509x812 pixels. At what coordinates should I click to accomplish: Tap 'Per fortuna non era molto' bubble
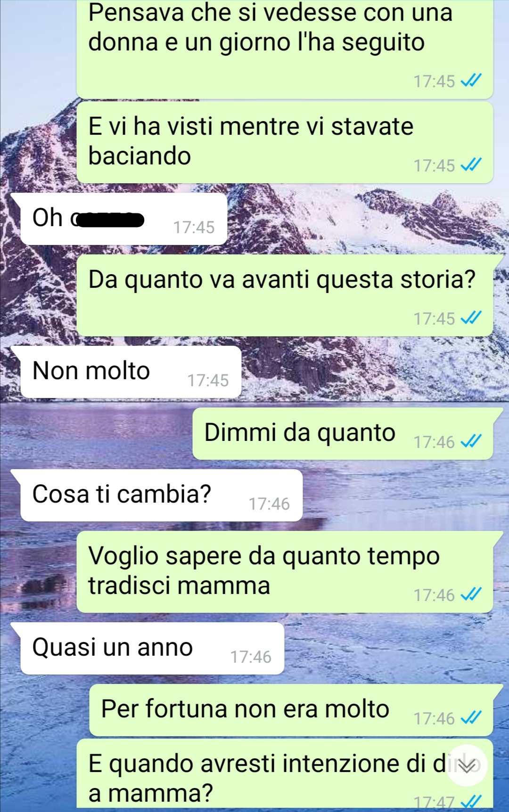click(291, 710)
